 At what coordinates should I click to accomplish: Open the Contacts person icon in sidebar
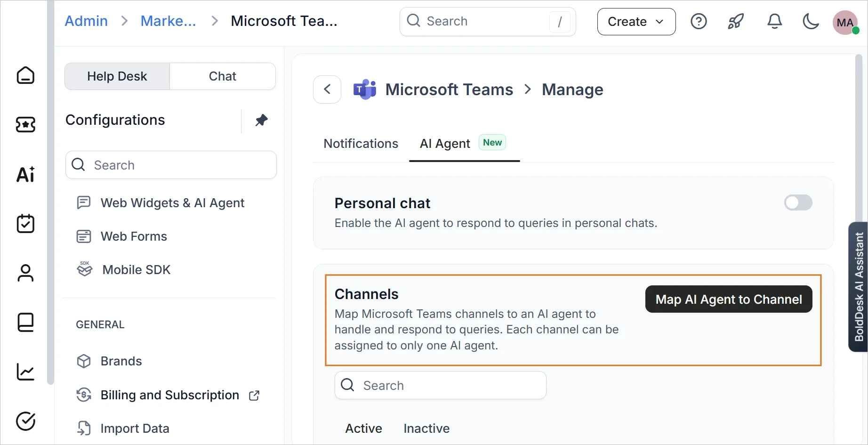[x=25, y=273]
